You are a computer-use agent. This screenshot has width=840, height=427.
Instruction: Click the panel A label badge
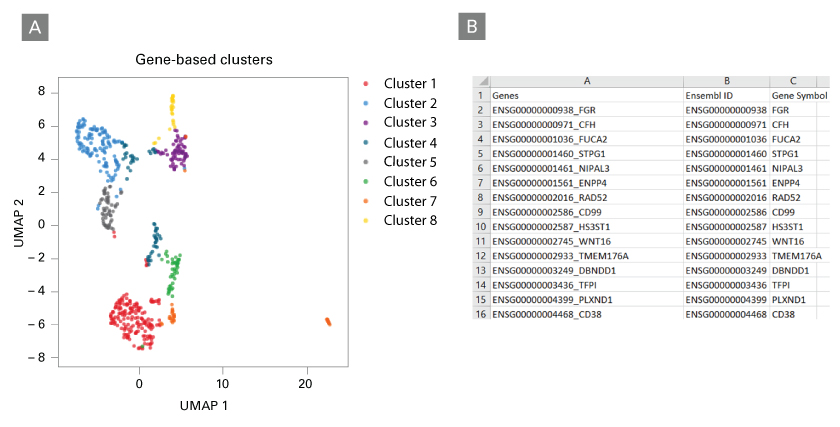click(35, 27)
